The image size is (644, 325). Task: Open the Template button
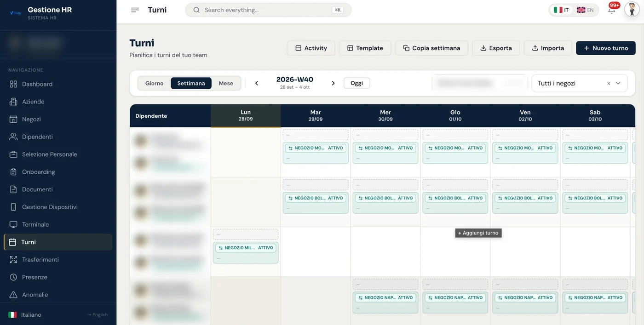365,48
